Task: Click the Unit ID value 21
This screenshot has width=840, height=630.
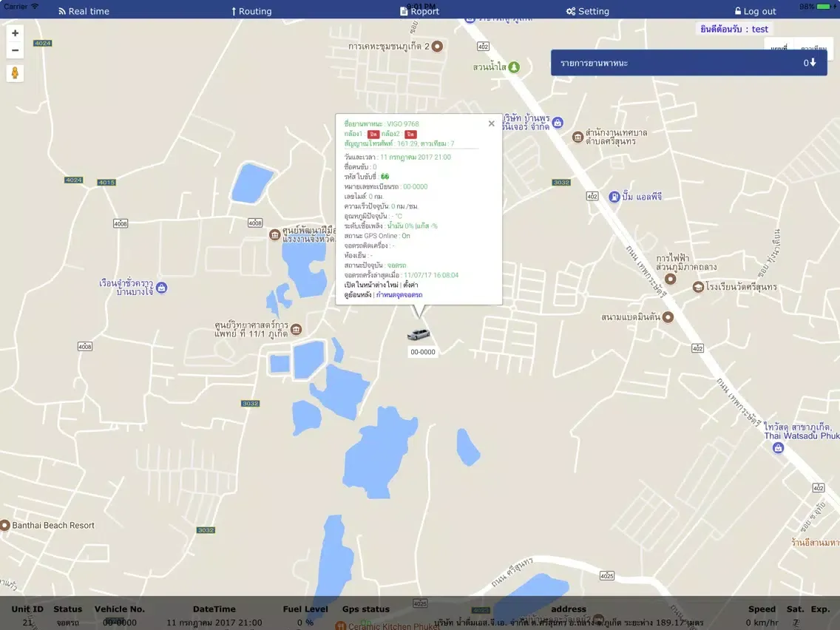Action: (x=27, y=623)
